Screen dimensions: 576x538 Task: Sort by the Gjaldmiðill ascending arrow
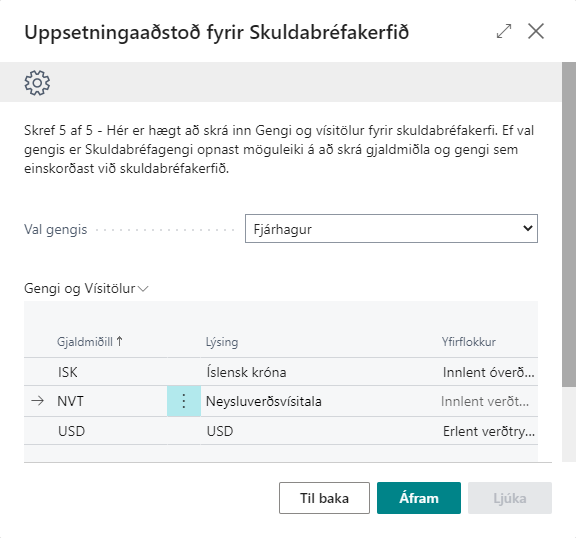(x=119, y=342)
